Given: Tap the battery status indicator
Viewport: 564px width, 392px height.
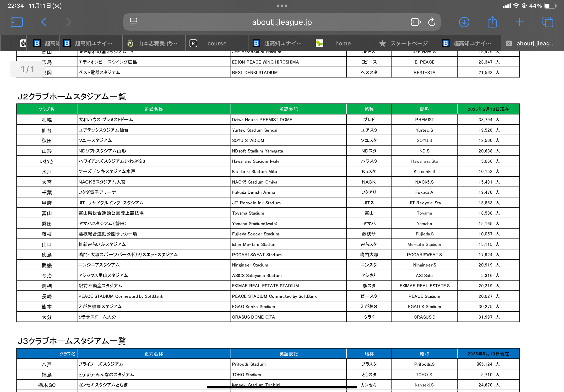Looking at the screenshot, I should click(550, 6).
